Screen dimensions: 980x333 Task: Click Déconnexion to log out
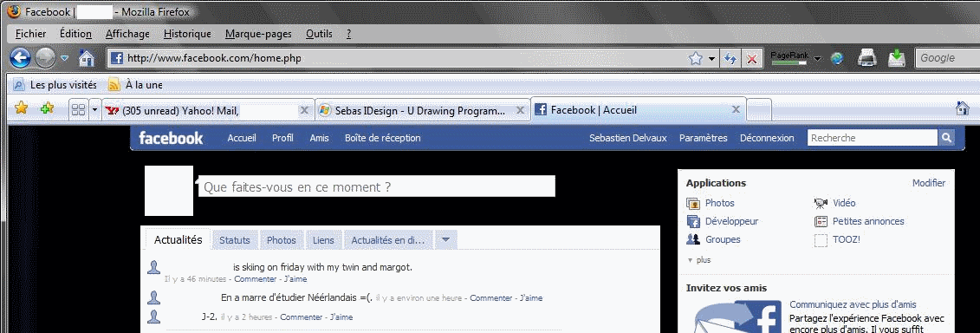pyautogui.click(x=767, y=138)
